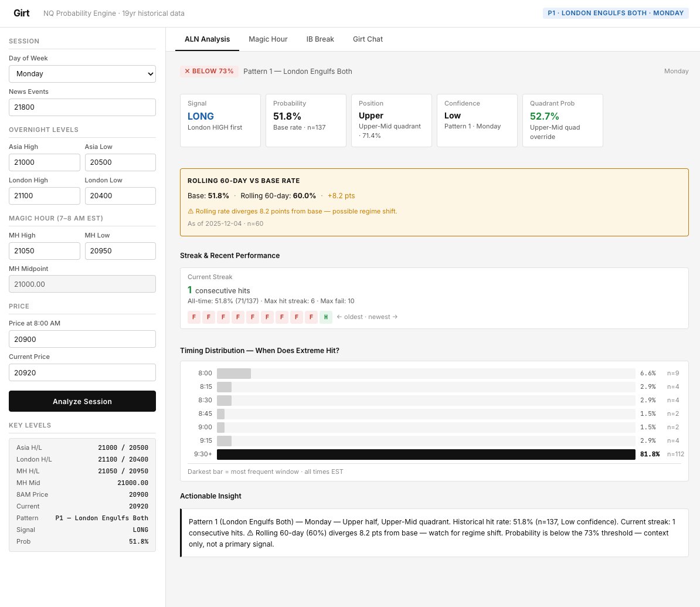The height and width of the screenshot is (607, 700).
Task: Click the 81.8% percentage label
Action: 650,455
